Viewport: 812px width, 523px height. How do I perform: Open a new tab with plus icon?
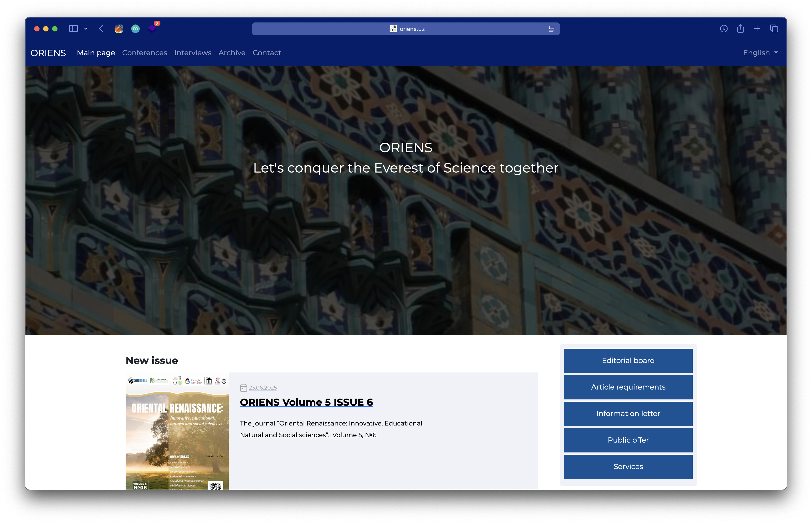757,29
